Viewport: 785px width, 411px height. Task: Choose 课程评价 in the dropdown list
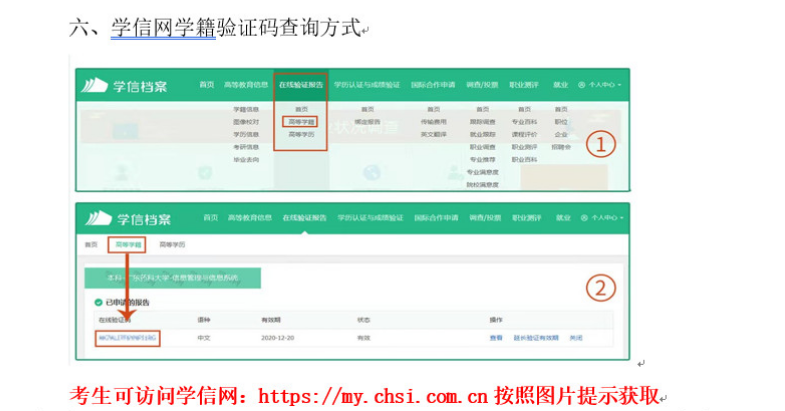pos(524,134)
